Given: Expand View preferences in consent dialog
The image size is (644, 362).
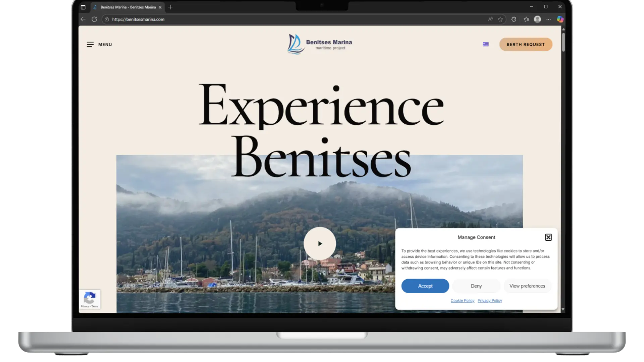Looking at the screenshot, I should point(527,286).
